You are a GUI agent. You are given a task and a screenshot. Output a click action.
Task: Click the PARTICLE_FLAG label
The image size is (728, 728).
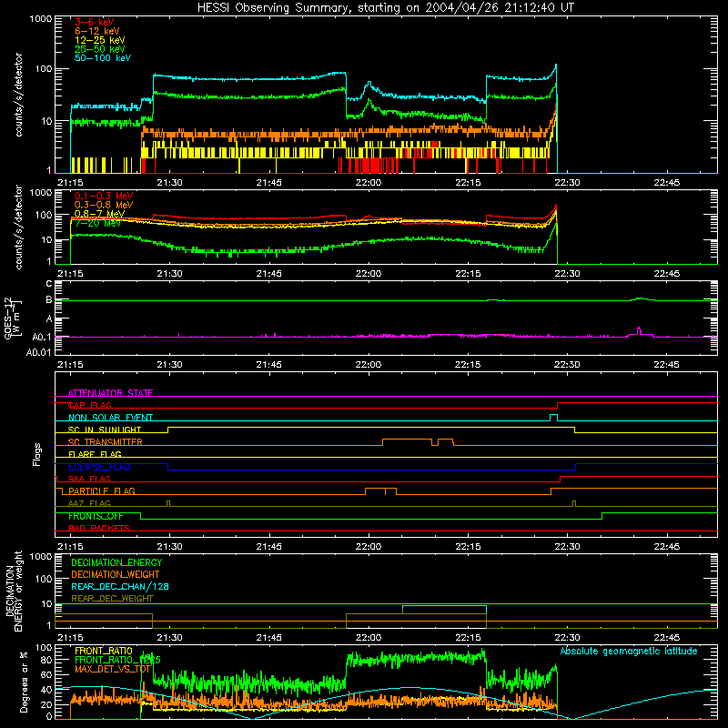pos(102,490)
